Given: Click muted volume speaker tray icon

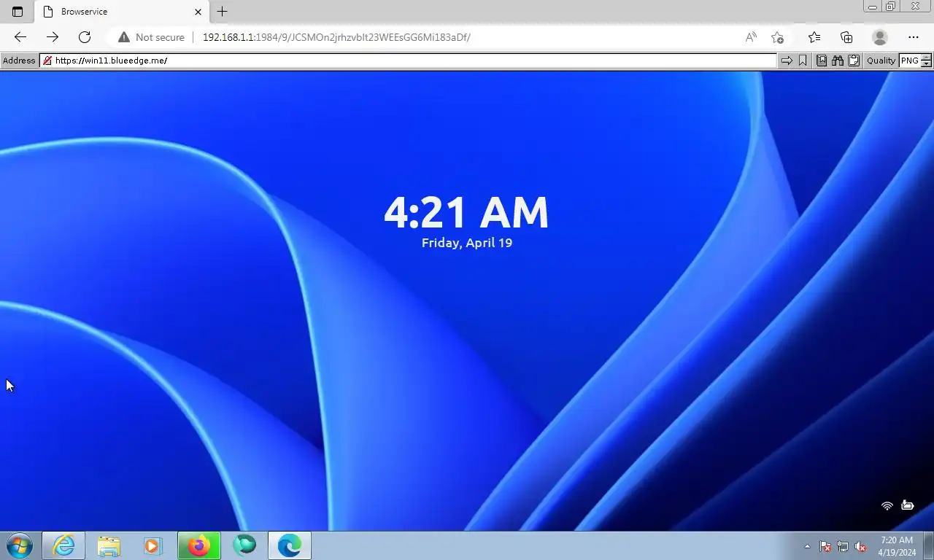Looking at the screenshot, I should click(860, 546).
